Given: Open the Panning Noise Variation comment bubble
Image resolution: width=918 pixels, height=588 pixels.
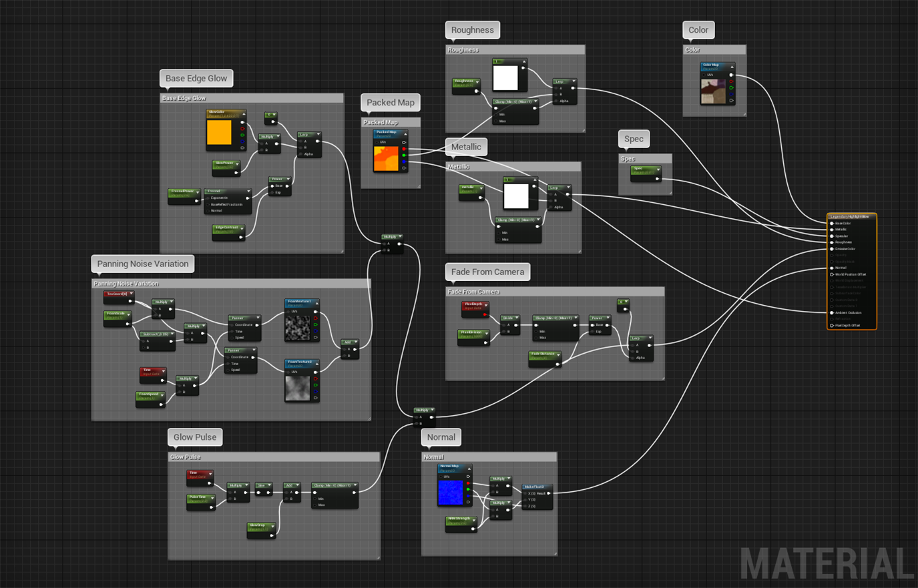Looking at the screenshot, I should (143, 264).
